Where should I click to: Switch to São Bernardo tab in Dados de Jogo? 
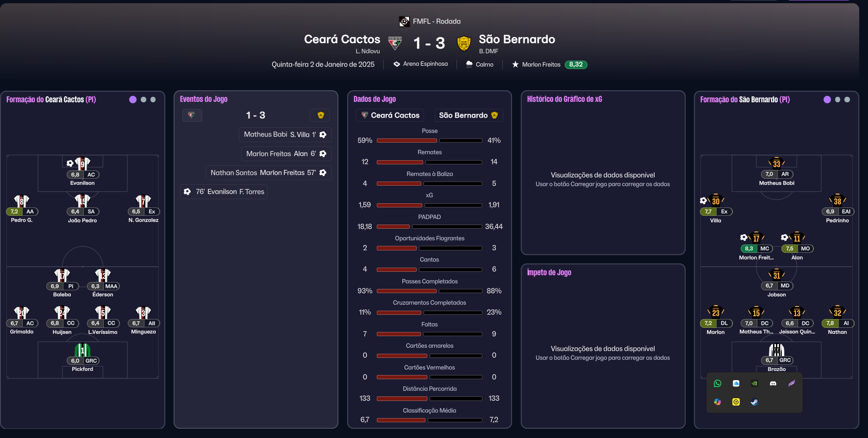click(x=468, y=115)
